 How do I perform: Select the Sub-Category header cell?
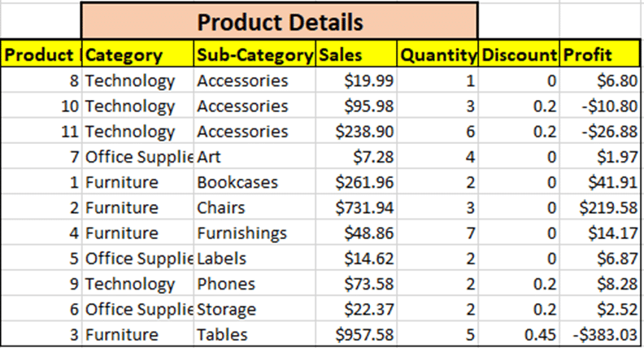click(255, 54)
